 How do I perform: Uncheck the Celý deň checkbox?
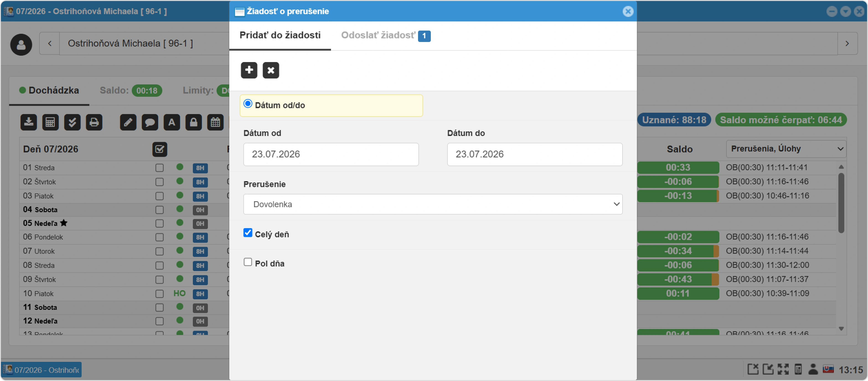point(248,233)
